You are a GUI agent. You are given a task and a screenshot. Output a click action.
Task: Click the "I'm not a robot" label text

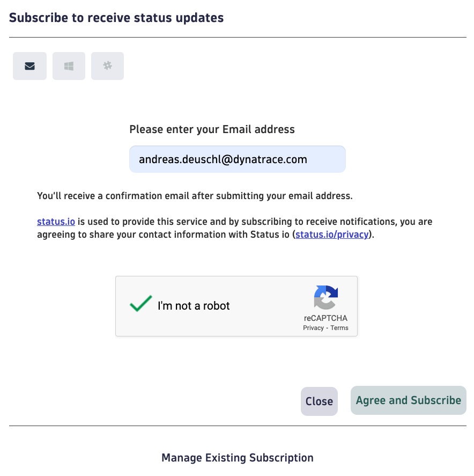[193, 305]
